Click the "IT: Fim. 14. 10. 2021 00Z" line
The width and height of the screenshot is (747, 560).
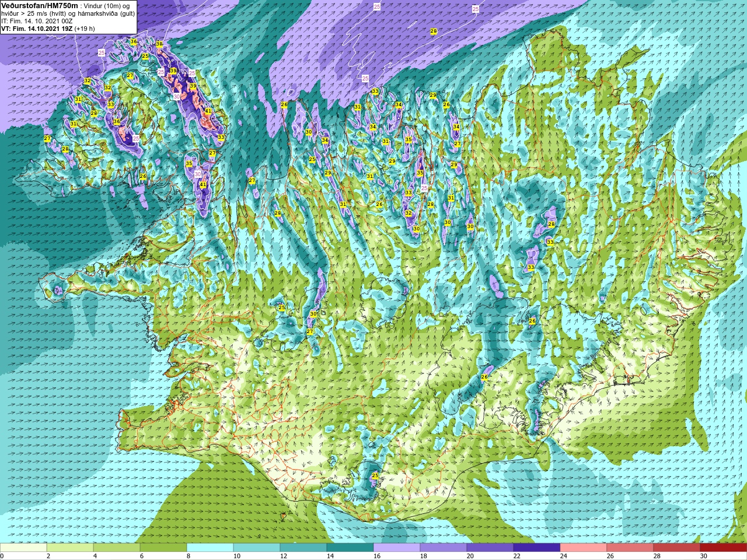tap(37, 21)
